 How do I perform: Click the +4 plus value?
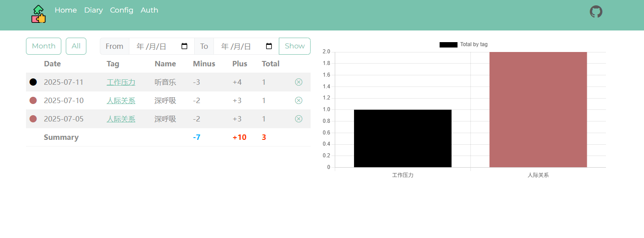(x=237, y=82)
